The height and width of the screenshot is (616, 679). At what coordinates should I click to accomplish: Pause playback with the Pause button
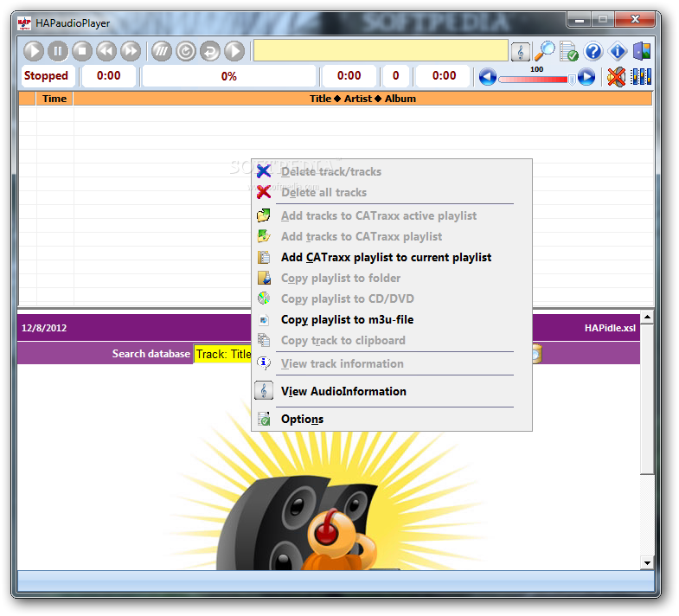(58, 52)
